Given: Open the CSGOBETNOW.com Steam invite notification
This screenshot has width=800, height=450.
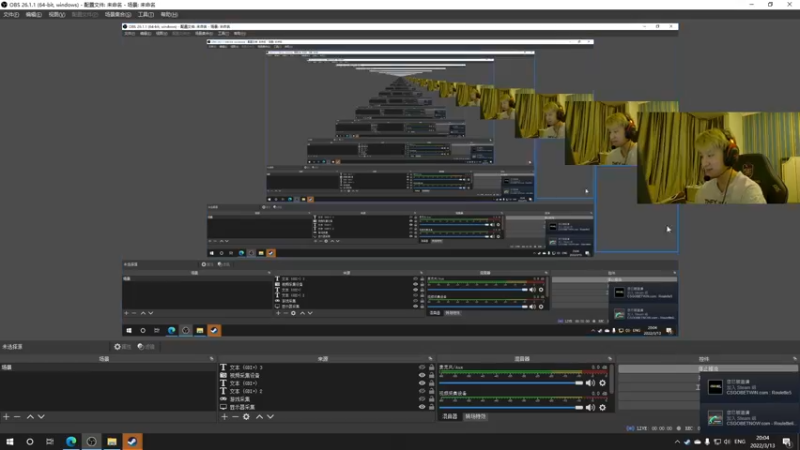Looking at the screenshot, I should pyautogui.click(x=750, y=418).
